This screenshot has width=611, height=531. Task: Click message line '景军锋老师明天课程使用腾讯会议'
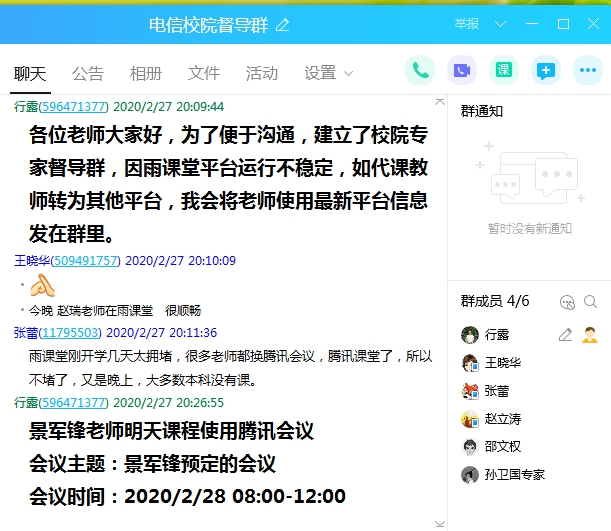(171, 431)
